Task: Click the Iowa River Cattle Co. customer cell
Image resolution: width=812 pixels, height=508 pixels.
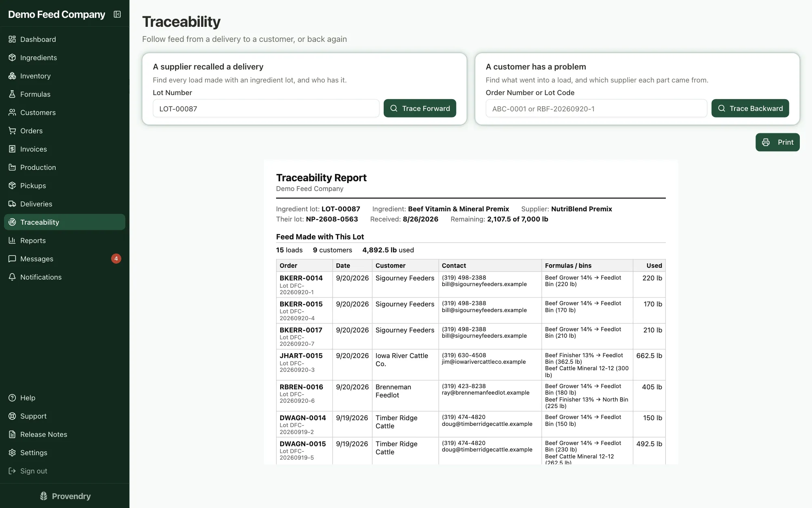Action: pyautogui.click(x=405, y=365)
